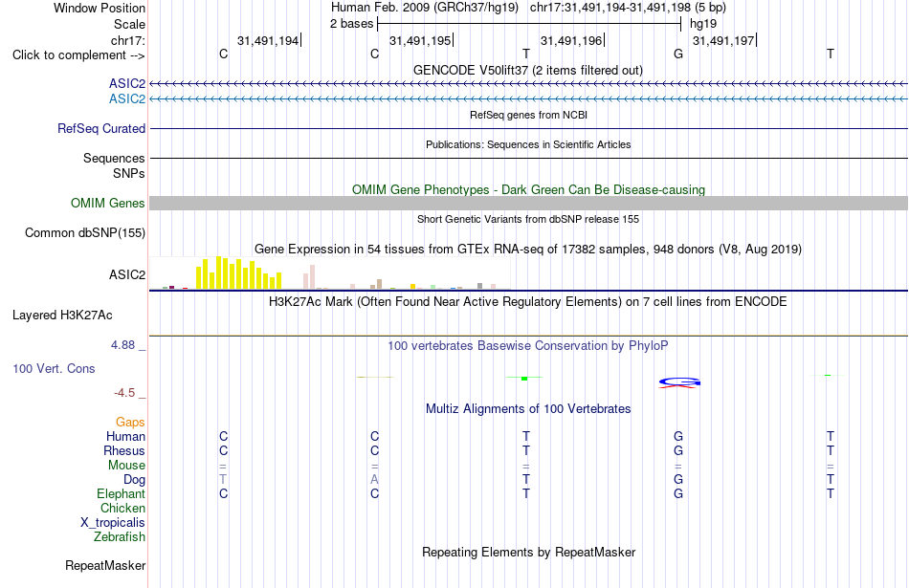Click the 'Rhesus' alignment row label
909x588 pixels.
click(x=124, y=450)
